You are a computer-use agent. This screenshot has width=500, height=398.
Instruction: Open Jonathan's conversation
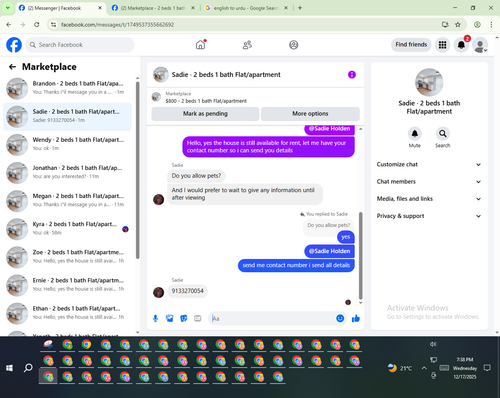(x=67, y=172)
